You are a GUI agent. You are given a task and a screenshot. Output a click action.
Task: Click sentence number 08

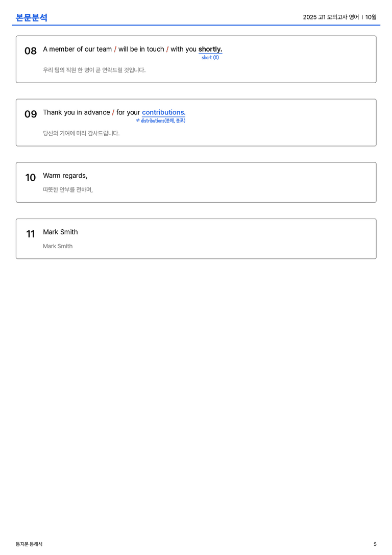tap(31, 51)
